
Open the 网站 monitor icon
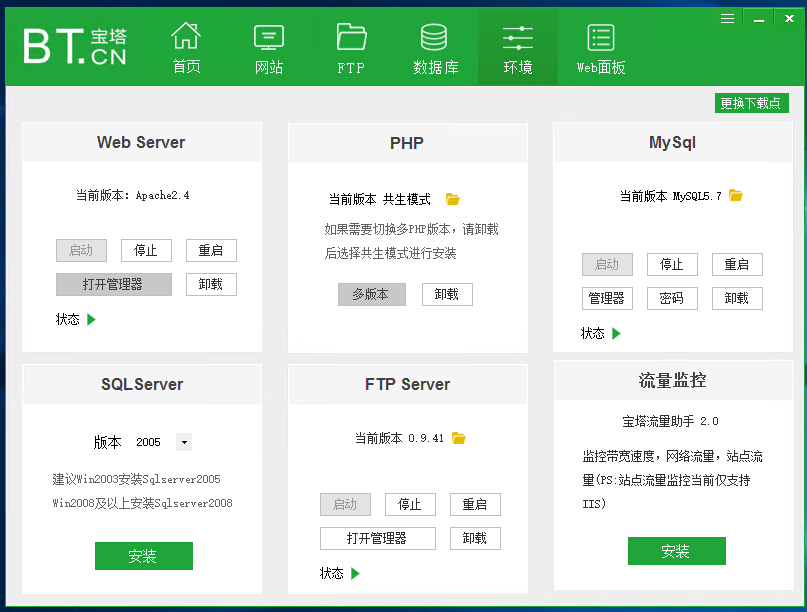[269, 38]
